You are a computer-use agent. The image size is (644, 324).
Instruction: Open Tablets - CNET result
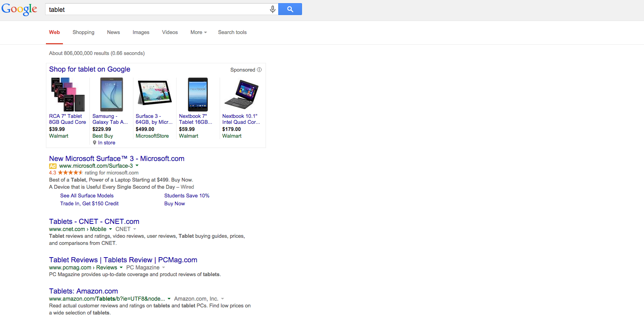(94, 222)
